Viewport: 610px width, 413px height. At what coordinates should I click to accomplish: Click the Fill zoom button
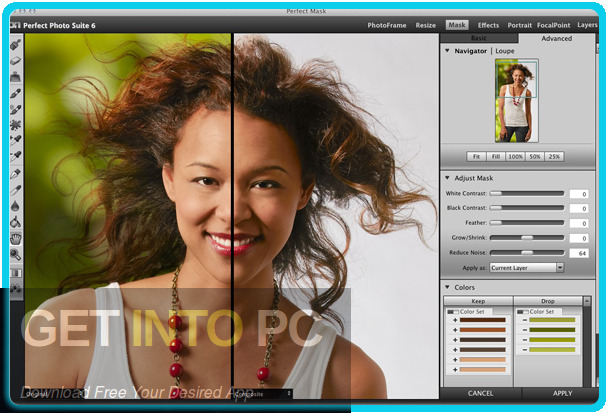[496, 156]
